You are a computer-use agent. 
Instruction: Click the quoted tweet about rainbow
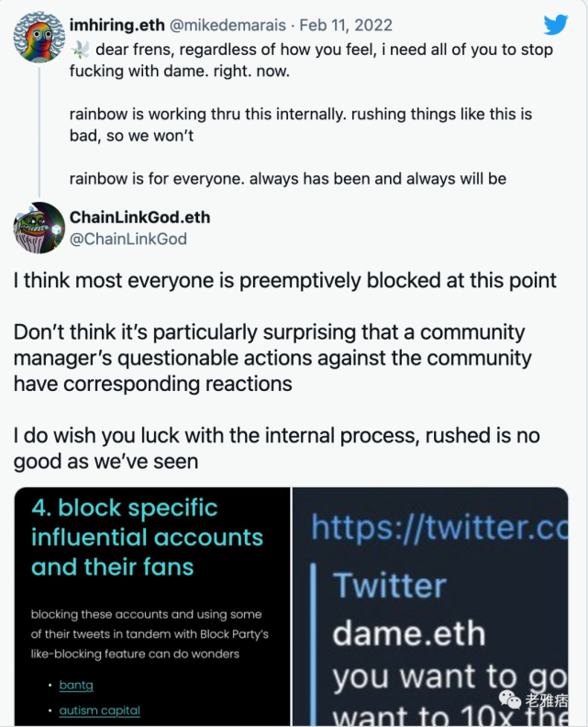311,114
